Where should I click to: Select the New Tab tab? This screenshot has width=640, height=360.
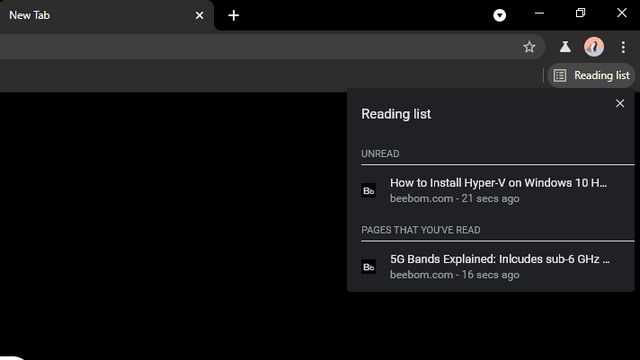106,16
